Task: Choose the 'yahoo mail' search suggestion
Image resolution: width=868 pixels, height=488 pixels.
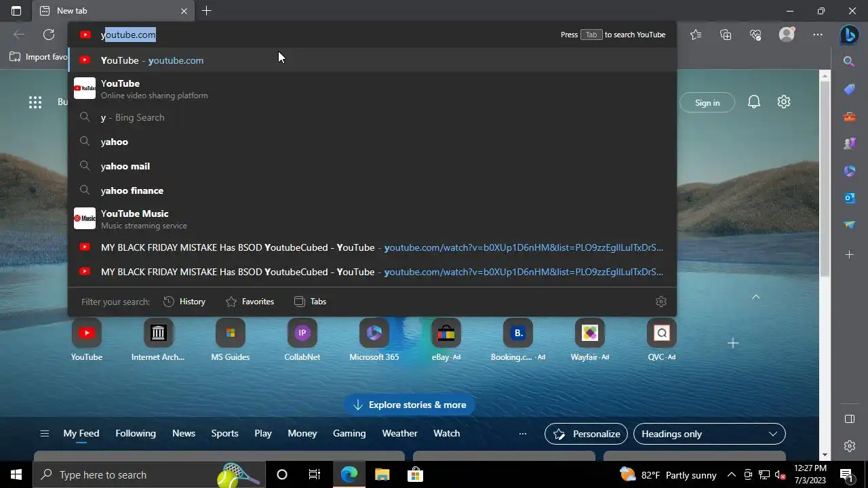Action: [372, 166]
